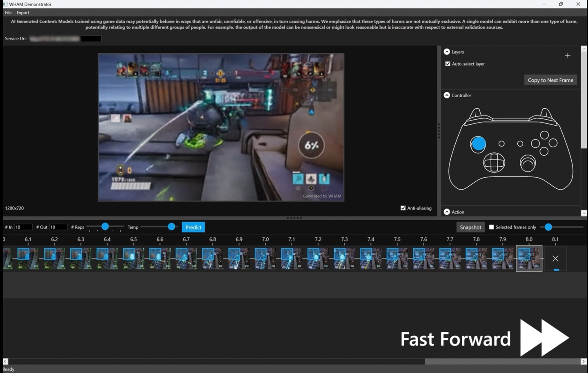Screen dimensions: 588x373
Task: Click the left face button (X) on controller
Action: tap(535, 143)
